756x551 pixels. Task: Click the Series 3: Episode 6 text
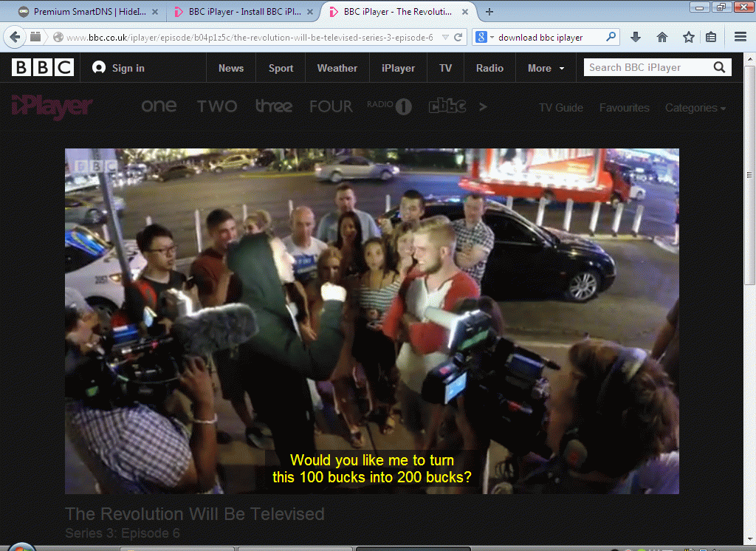[x=123, y=533]
